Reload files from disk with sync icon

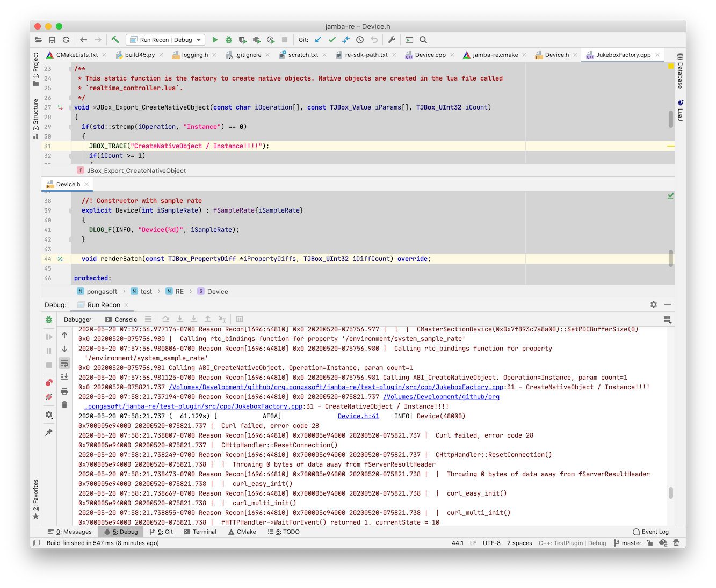pyautogui.click(x=66, y=40)
